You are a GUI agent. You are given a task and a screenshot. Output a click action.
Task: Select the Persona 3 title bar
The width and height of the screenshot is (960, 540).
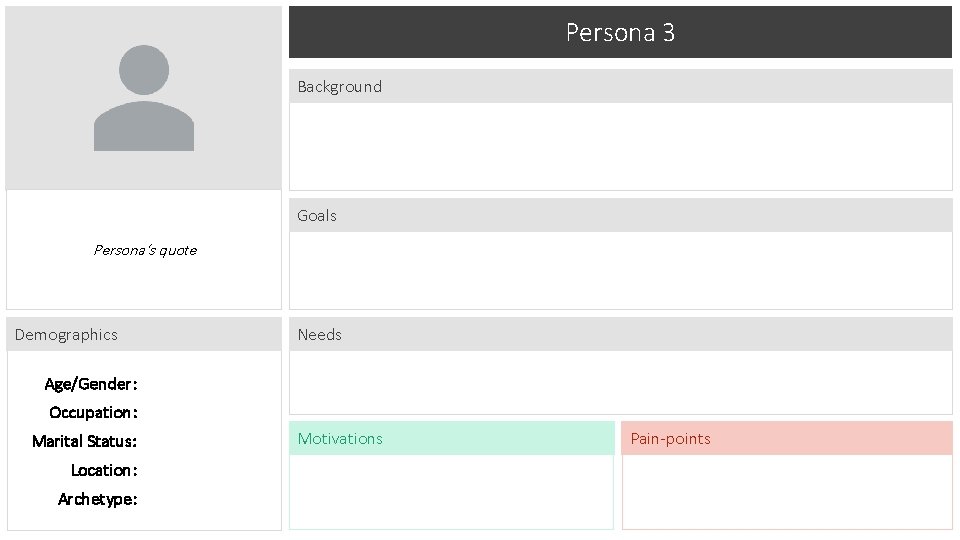[x=620, y=32]
